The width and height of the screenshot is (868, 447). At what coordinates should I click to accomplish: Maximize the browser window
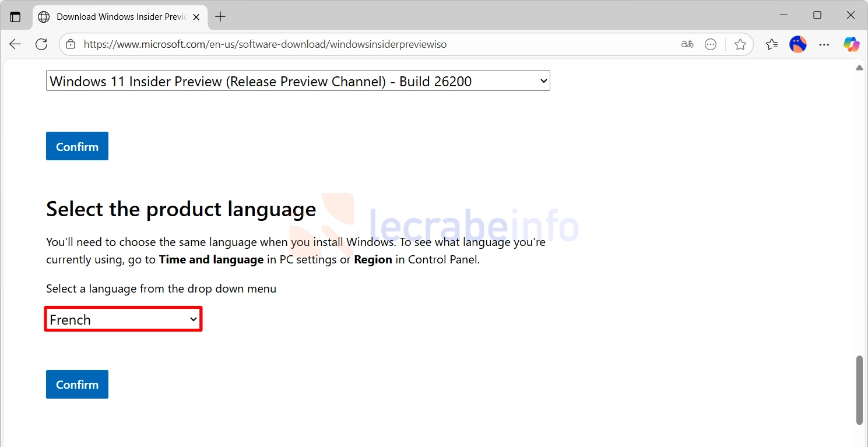pyautogui.click(x=817, y=15)
